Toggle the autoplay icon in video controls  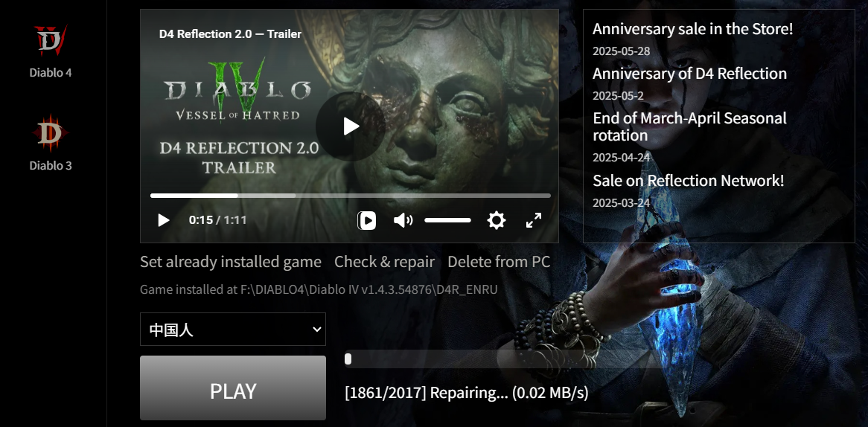[366, 220]
